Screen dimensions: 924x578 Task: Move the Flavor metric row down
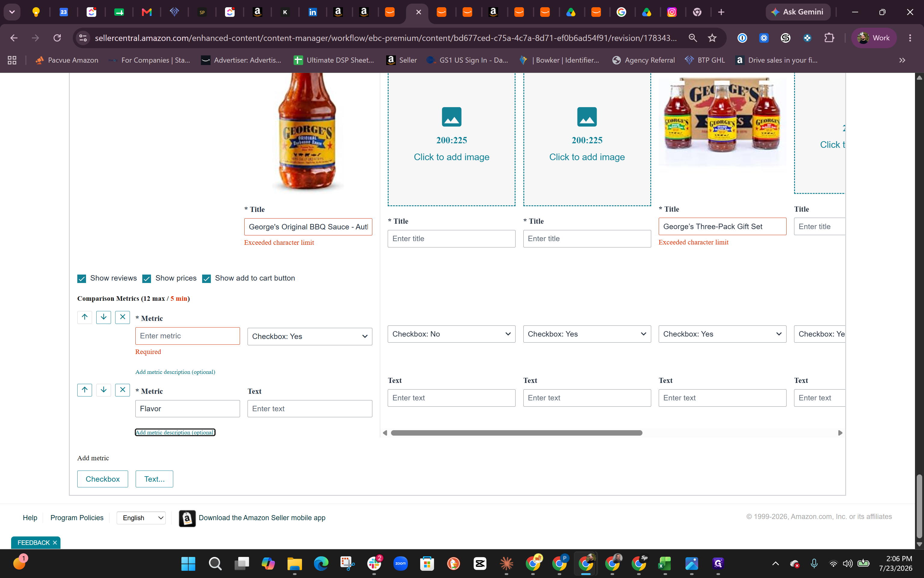pos(103,390)
